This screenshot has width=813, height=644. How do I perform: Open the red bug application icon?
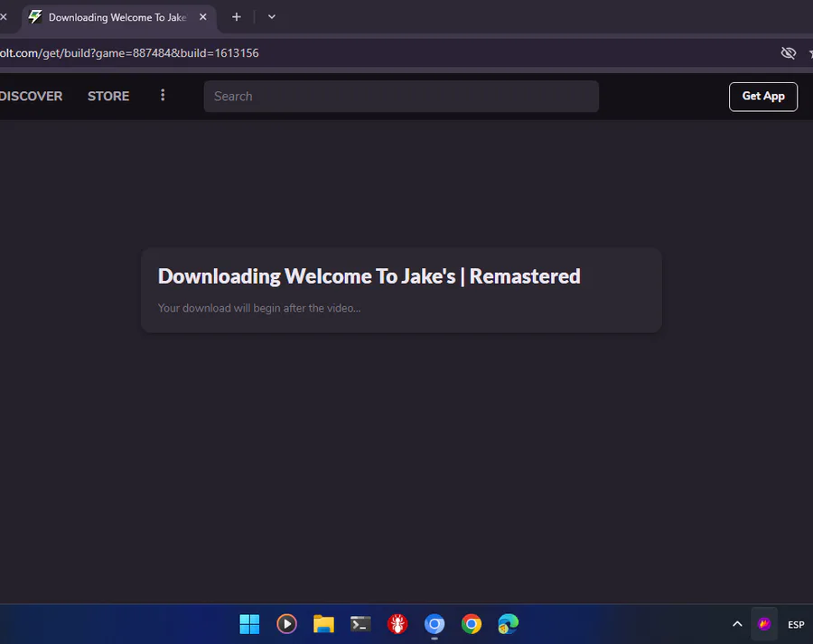pyautogui.click(x=397, y=624)
